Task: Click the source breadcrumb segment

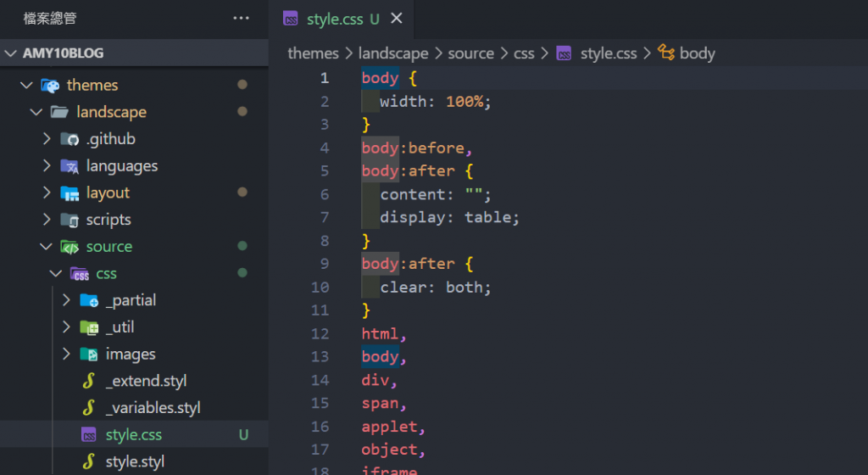Action: click(x=470, y=53)
